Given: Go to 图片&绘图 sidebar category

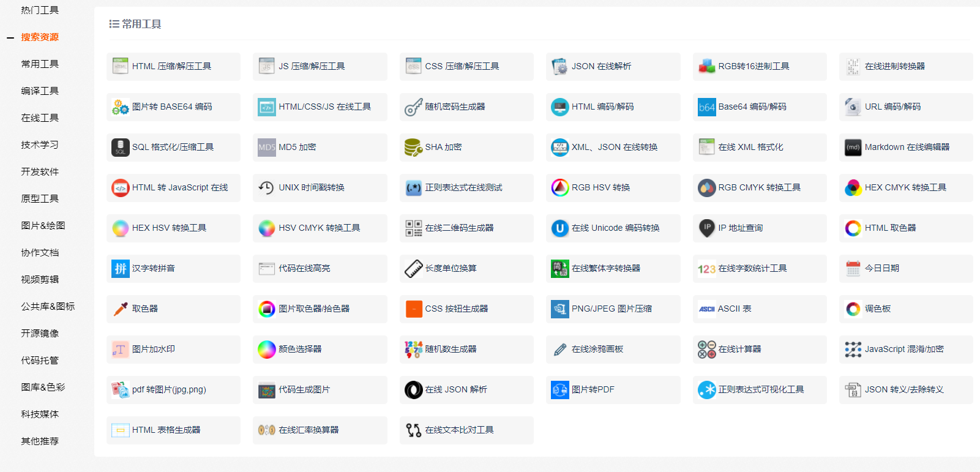Looking at the screenshot, I should [43, 226].
